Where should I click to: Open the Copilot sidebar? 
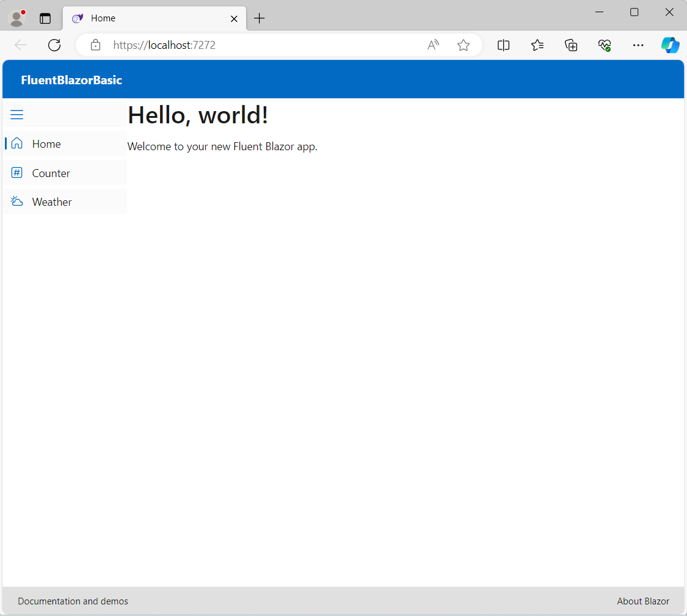[x=671, y=45]
